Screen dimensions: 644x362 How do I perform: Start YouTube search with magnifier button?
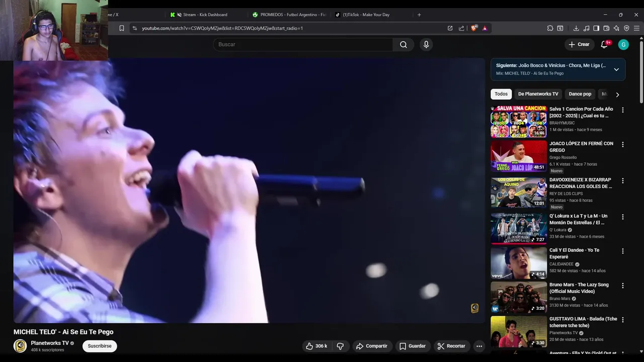tap(404, 44)
